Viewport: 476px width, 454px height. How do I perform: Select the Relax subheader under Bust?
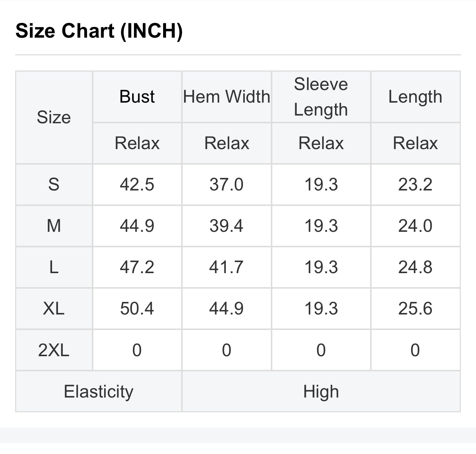(137, 143)
